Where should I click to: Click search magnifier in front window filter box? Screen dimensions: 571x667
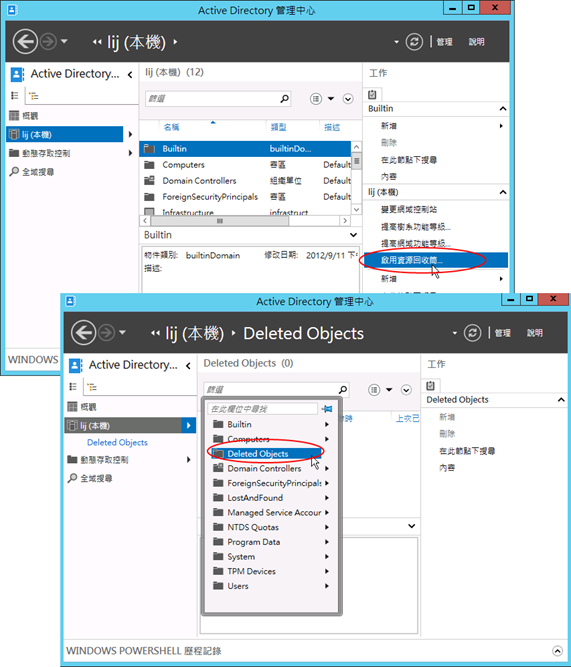[x=343, y=390]
